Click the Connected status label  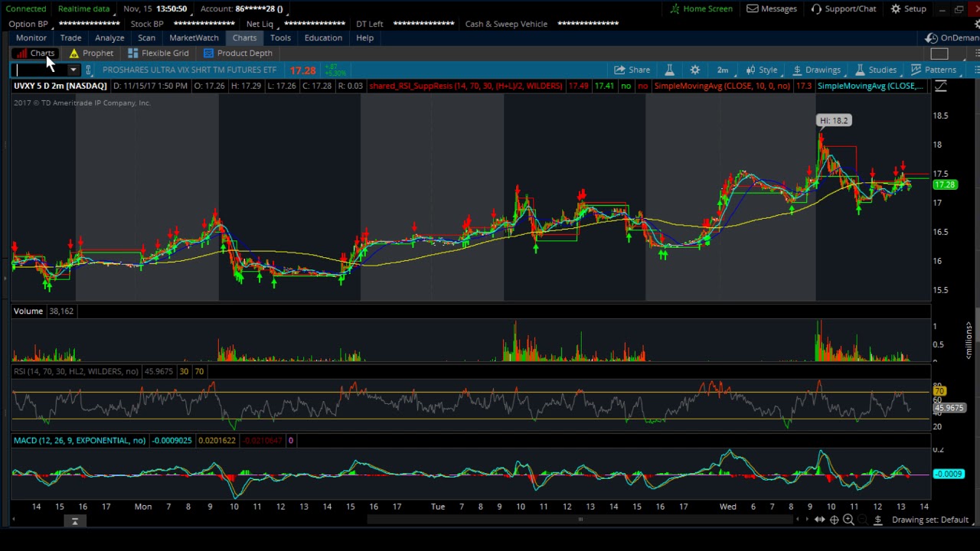(x=25, y=8)
